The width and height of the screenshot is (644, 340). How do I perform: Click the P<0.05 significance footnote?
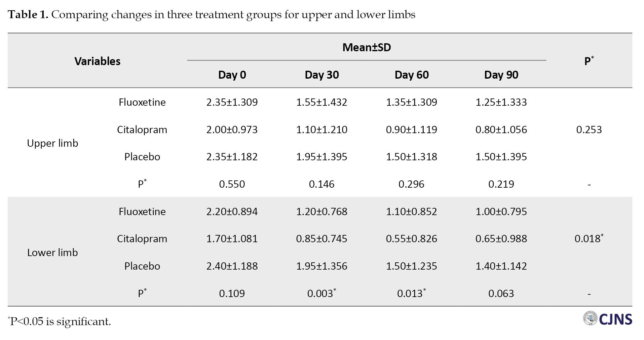click(x=59, y=321)
